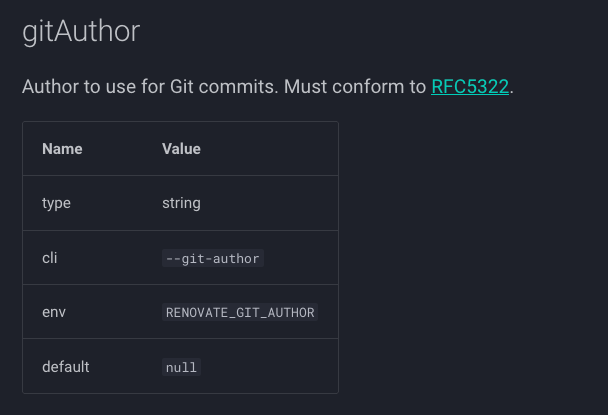
Task: Click the Name column header
Action: pyautogui.click(x=62, y=149)
